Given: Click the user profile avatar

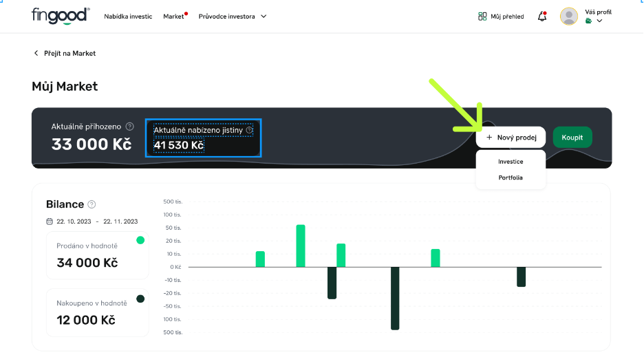Looking at the screenshot, I should pyautogui.click(x=569, y=17).
